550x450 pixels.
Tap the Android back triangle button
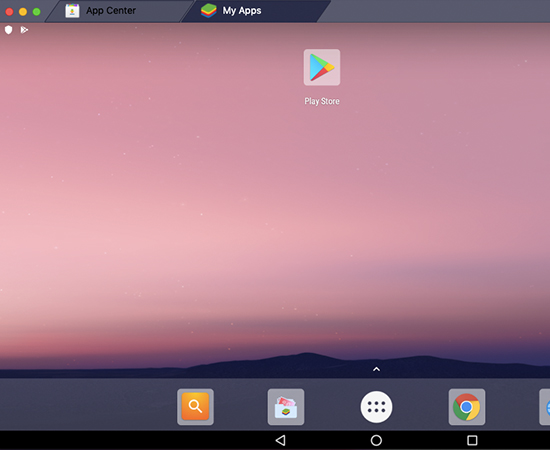click(280, 440)
